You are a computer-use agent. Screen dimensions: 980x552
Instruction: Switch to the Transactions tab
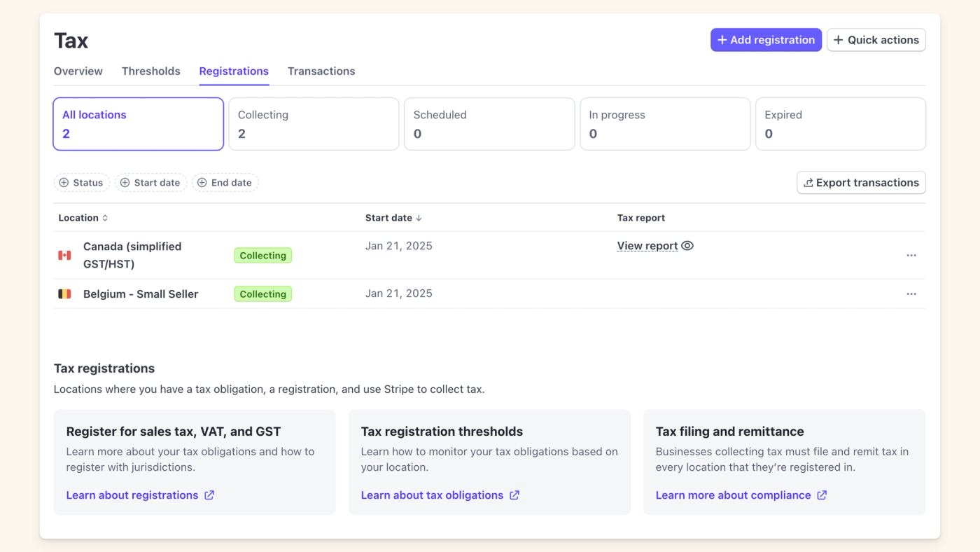[321, 71]
